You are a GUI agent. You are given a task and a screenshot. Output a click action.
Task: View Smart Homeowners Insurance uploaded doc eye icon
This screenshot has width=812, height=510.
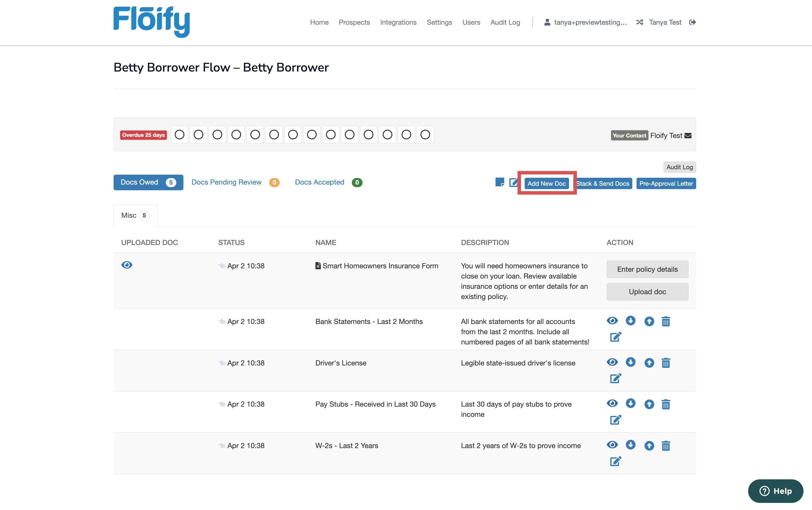coord(127,265)
